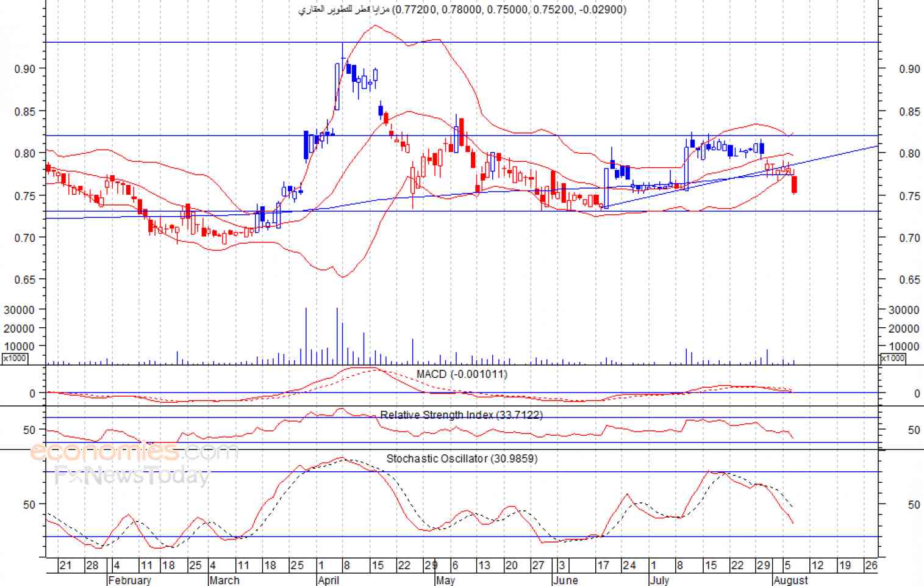The image size is (924, 586).
Task: Click the March month label
Action: 224,580
